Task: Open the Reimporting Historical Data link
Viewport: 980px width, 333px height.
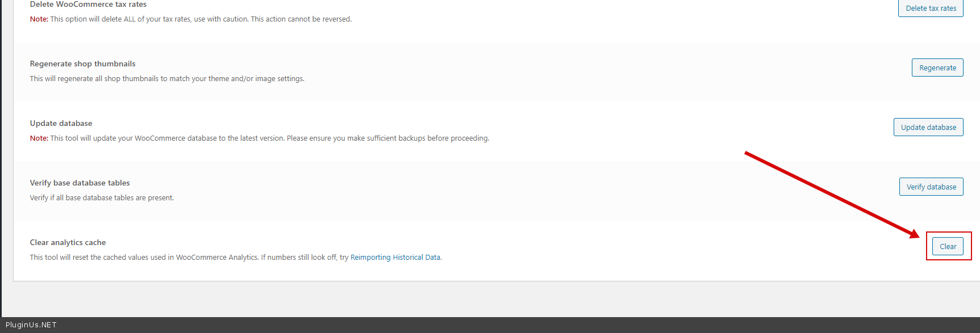Action: pyautogui.click(x=395, y=258)
